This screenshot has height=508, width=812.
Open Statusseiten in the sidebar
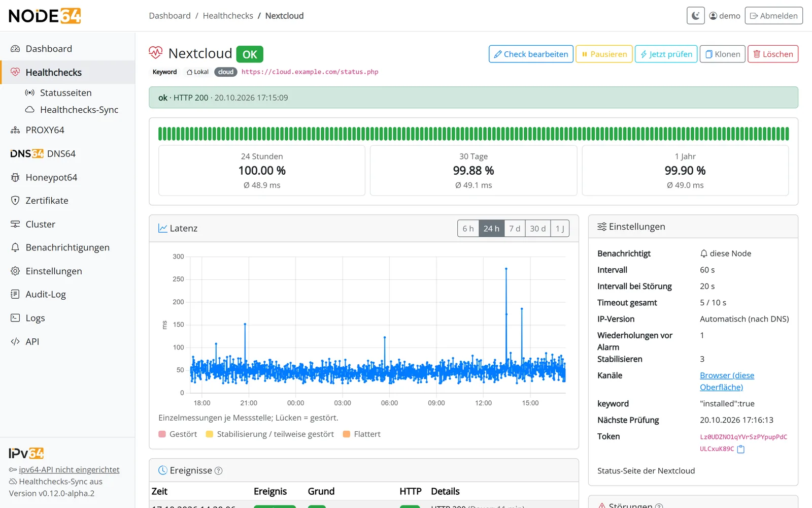point(67,93)
